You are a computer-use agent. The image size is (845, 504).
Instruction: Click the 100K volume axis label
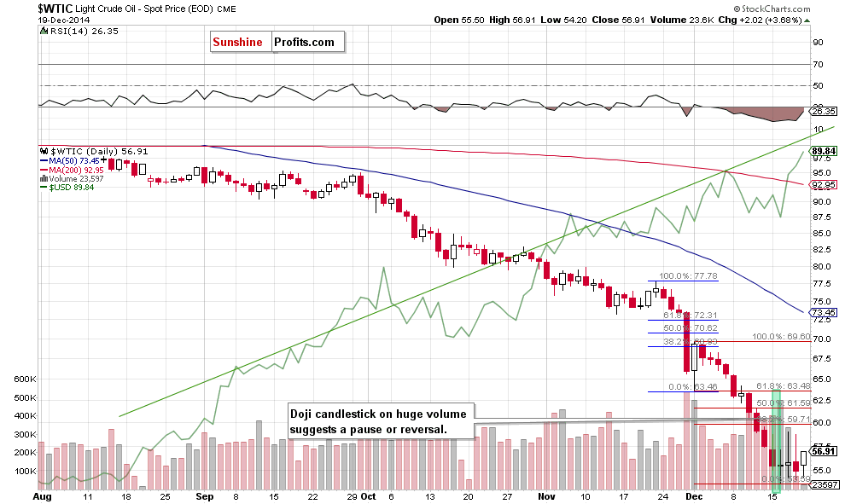pyautogui.click(x=26, y=471)
